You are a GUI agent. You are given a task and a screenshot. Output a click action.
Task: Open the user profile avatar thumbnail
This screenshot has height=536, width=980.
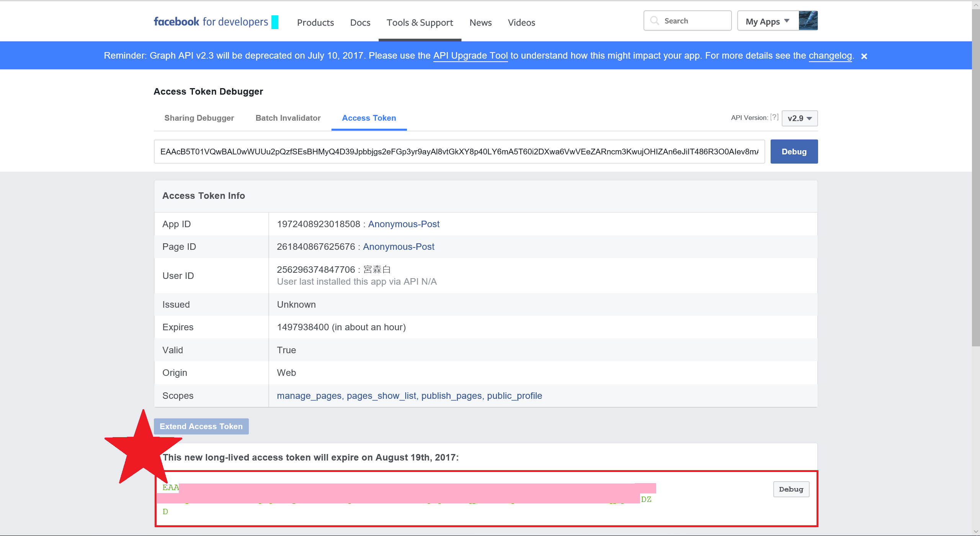(808, 21)
